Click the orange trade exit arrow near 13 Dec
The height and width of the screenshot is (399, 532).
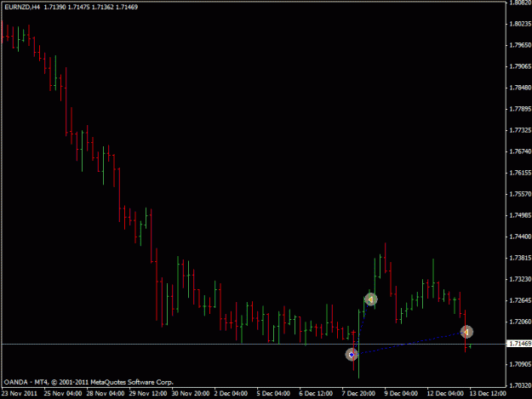pos(466,332)
